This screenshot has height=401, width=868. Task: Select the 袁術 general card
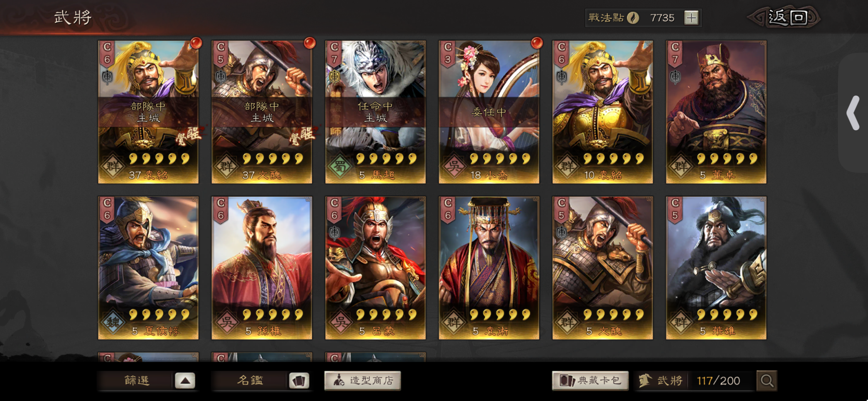(489, 268)
